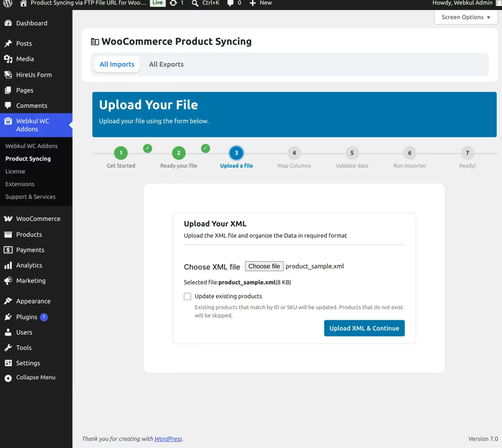This screenshot has width=502, height=448.
Task: Click the Tools wrench icon
Action: (8, 347)
